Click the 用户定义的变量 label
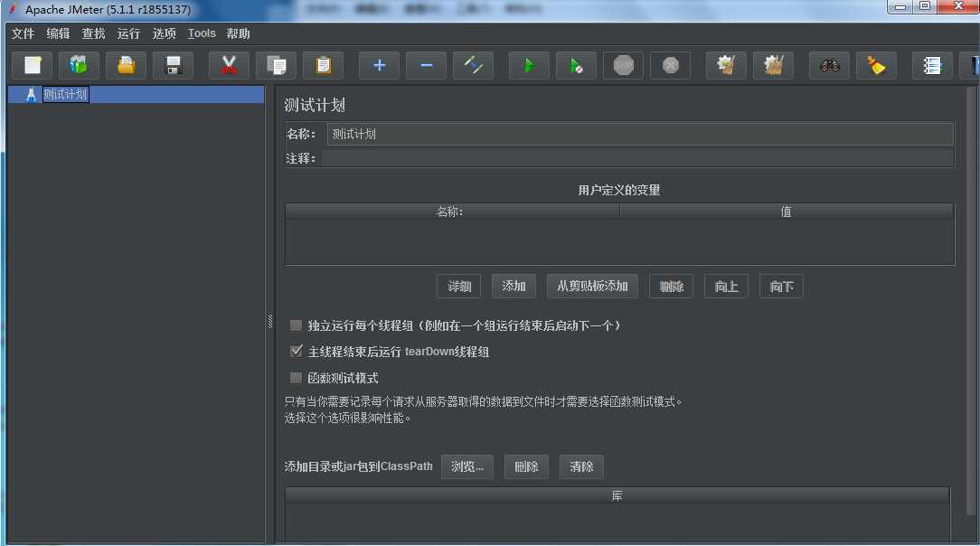Screen dimensions: 980x546 (618, 190)
